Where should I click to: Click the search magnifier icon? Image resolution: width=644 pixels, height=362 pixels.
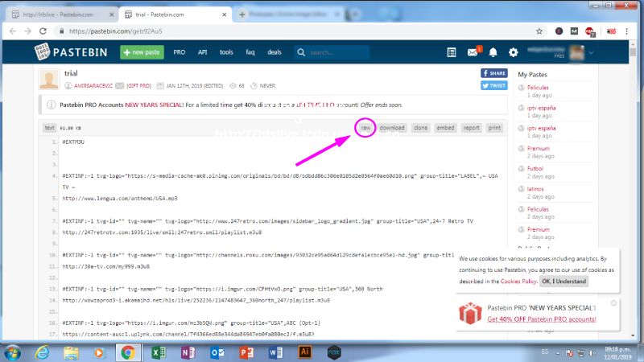coord(301,52)
